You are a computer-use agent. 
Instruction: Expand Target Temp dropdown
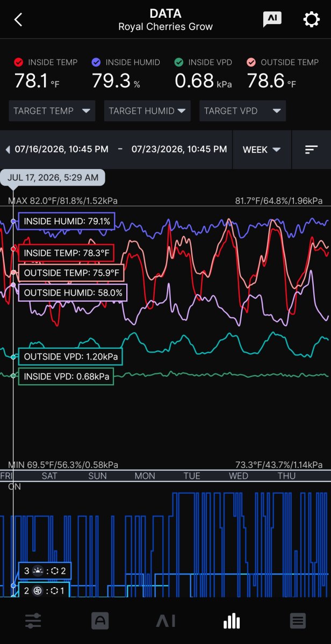tap(52, 111)
